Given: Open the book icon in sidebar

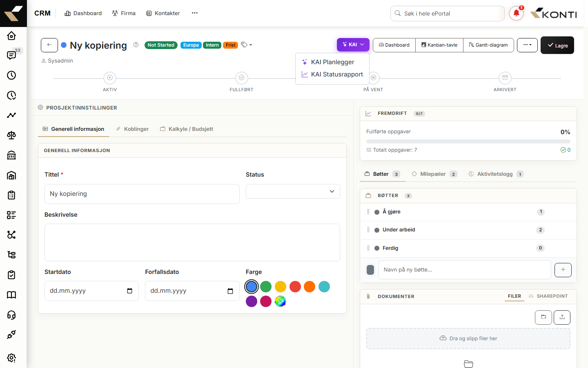Looking at the screenshot, I should (x=11, y=295).
